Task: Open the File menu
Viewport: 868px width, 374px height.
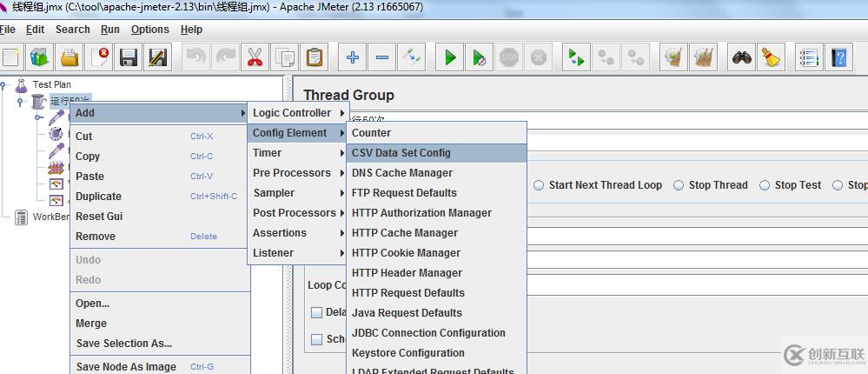Action: click(7, 30)
